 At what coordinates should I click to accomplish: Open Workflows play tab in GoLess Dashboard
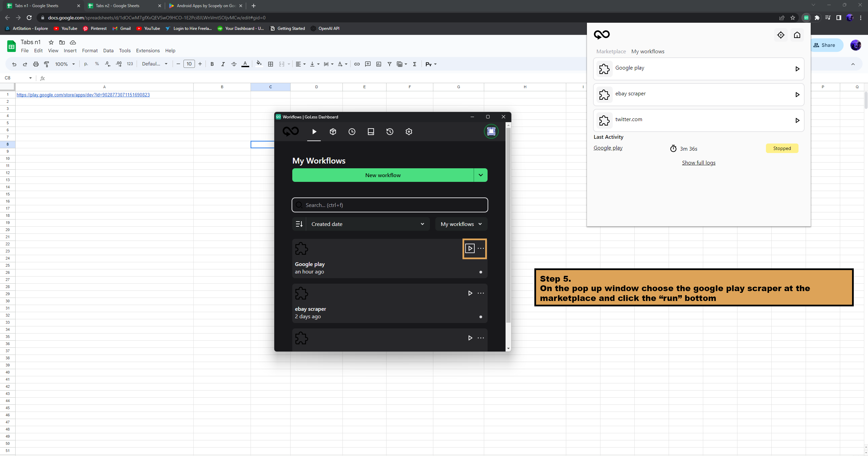pyautogui.click(x=314, y=132)
